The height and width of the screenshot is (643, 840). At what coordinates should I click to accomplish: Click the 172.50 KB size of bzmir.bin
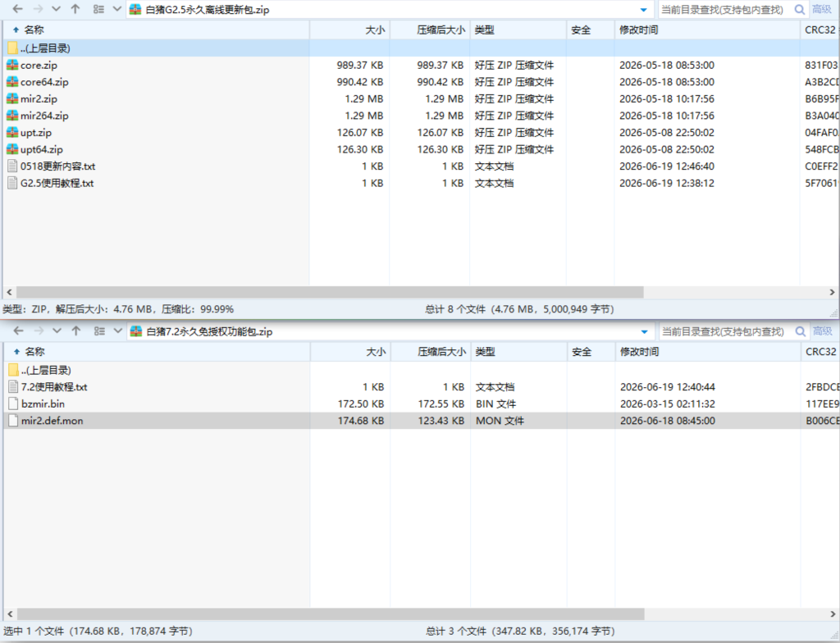pos(361,404)
